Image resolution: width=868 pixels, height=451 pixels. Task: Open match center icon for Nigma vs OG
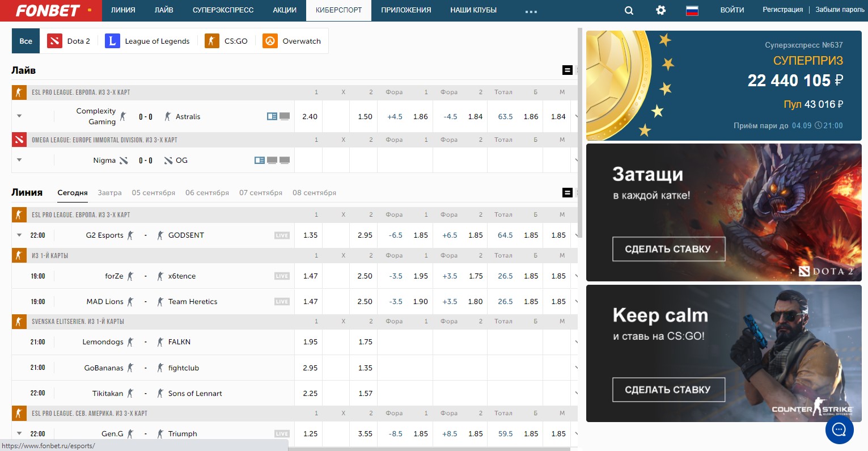260,161
